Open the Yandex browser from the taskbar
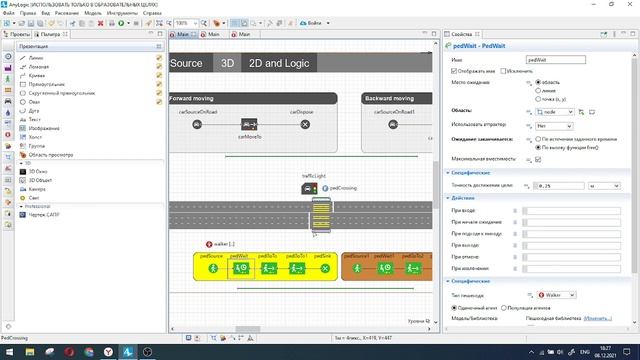Image resolution: width=640 pixels, height=360 pixels. click(108, 352)
